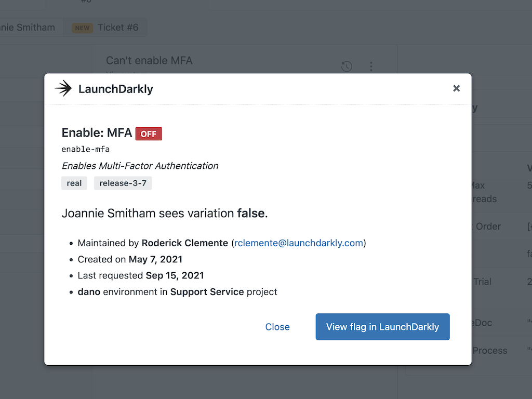Open the ticket history clock icon
The image size is (532, 399).
pyautogui.click(x=347, y=66)
